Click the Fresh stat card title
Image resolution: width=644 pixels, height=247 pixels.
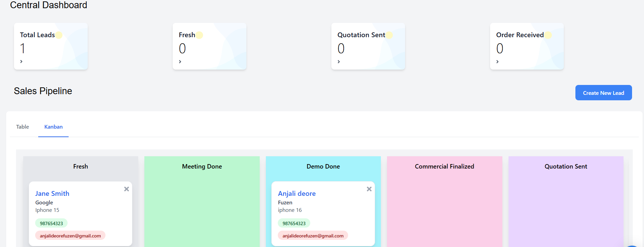187,35
